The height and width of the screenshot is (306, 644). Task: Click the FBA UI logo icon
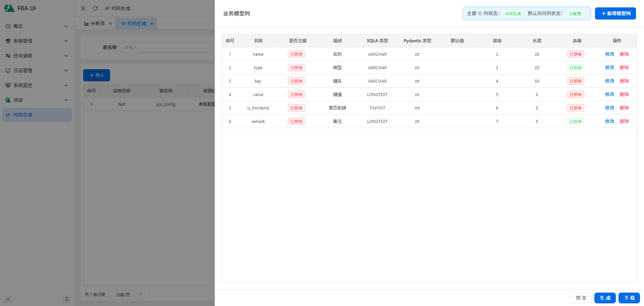click(9, 8)
